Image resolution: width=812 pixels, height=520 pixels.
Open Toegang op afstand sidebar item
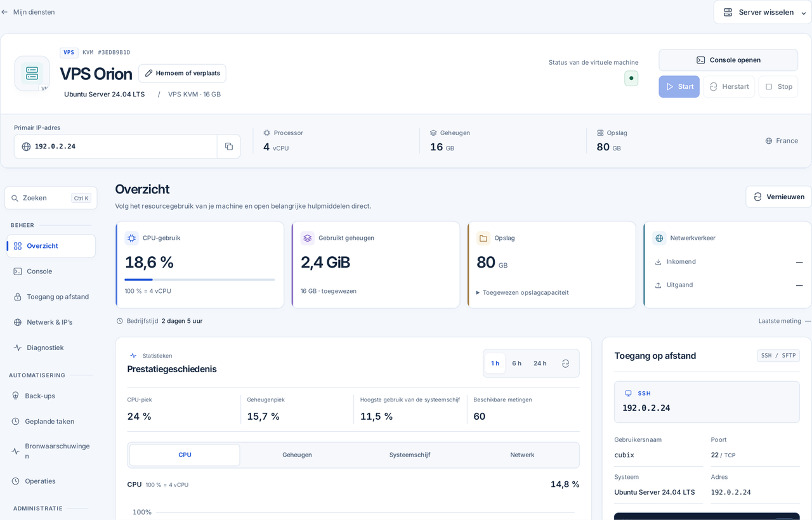tap(51, 297)
